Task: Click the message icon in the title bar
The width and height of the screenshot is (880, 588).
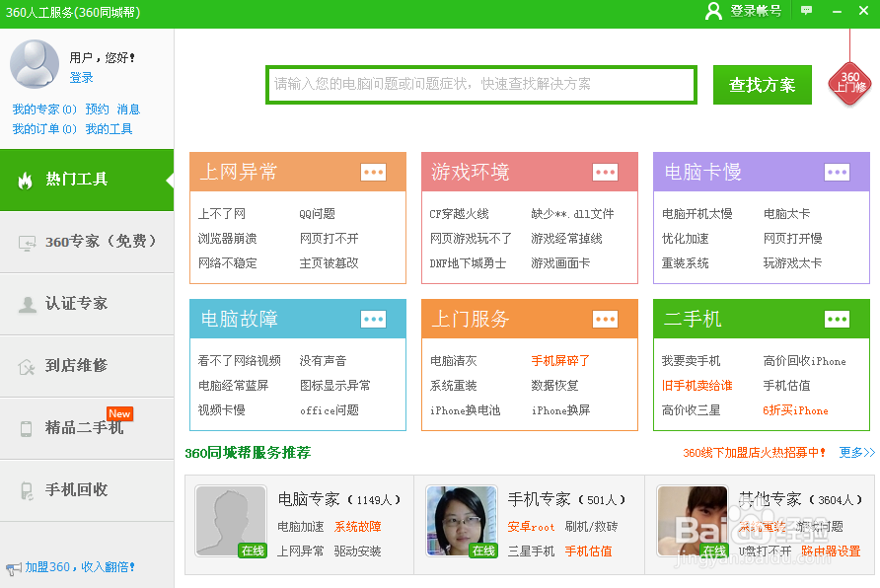Action: (x=804, y=12)
